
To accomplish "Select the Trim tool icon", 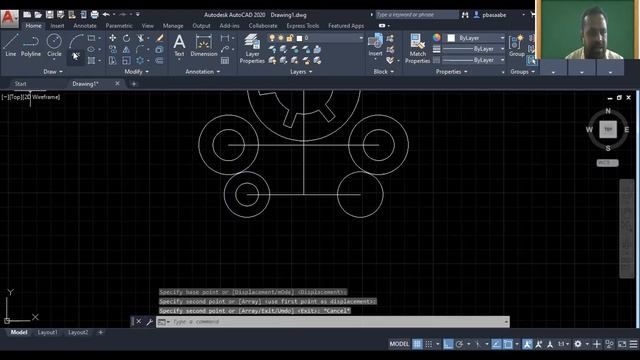I will point(140,38).
